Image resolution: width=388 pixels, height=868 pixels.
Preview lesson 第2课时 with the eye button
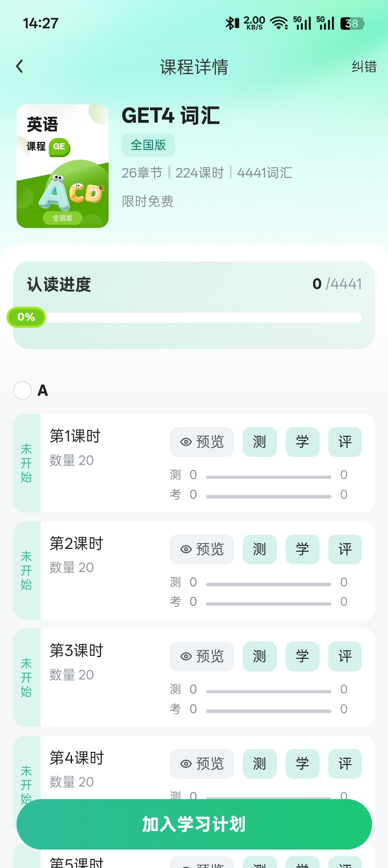202,549
